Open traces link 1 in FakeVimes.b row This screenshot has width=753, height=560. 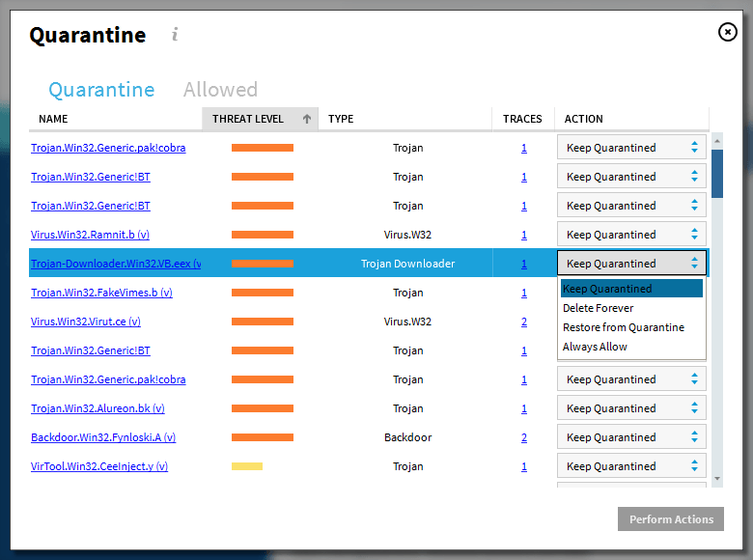pyautogui.click(x=524, y=293)
